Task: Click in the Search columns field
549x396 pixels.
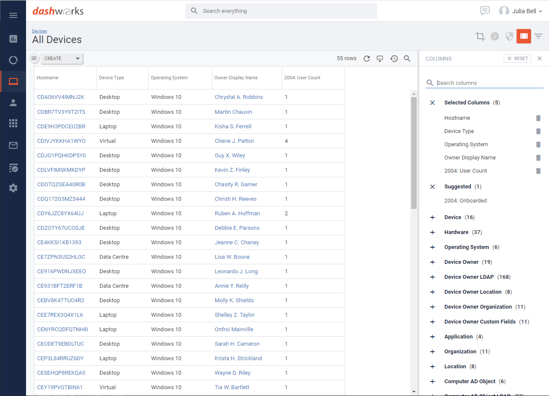Action: (485, 83)
